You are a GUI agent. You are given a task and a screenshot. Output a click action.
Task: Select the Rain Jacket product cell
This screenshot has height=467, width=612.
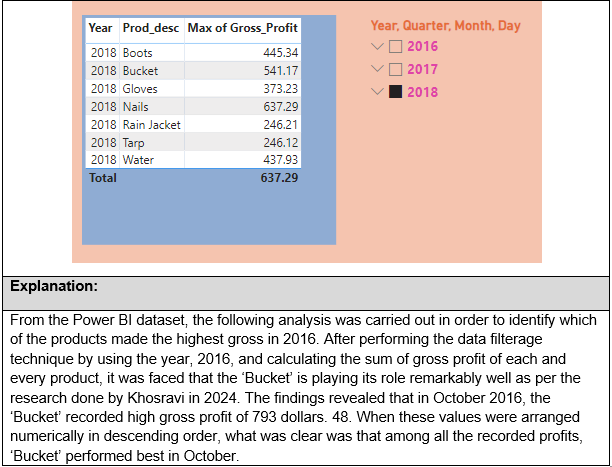coord(150,124)
